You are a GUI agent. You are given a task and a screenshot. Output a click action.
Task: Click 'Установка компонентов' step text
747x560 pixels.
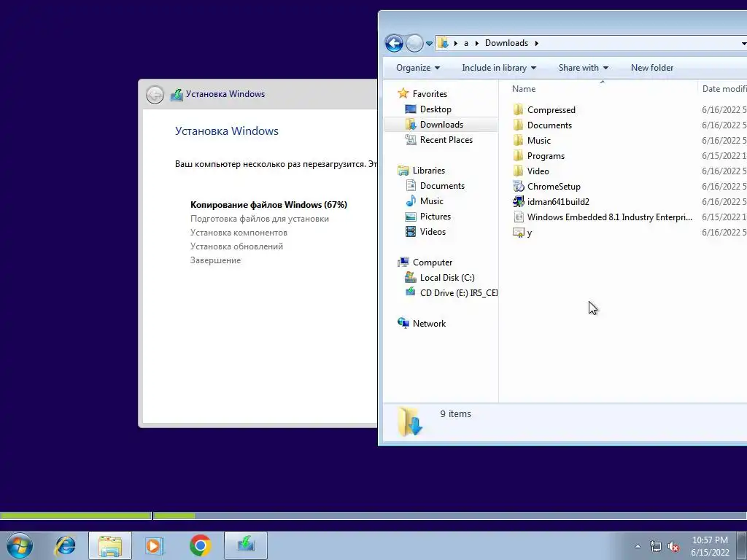coord(239,233)
